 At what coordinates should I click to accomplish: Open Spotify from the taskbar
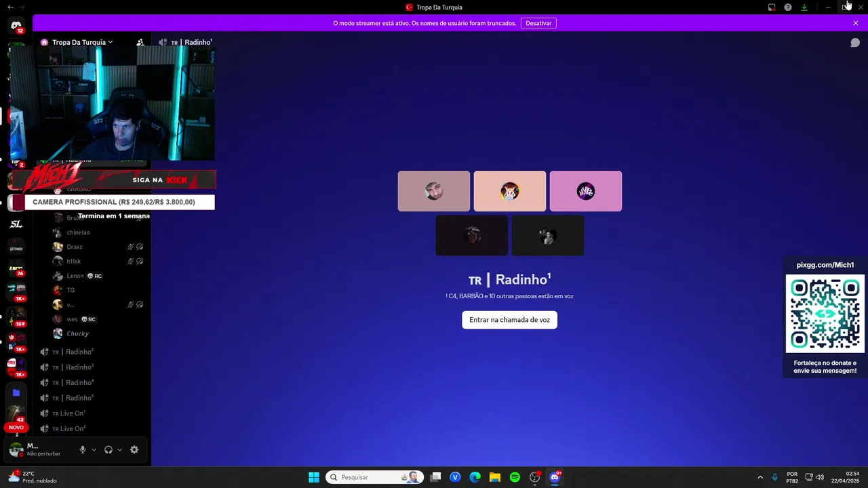point(515,477)
